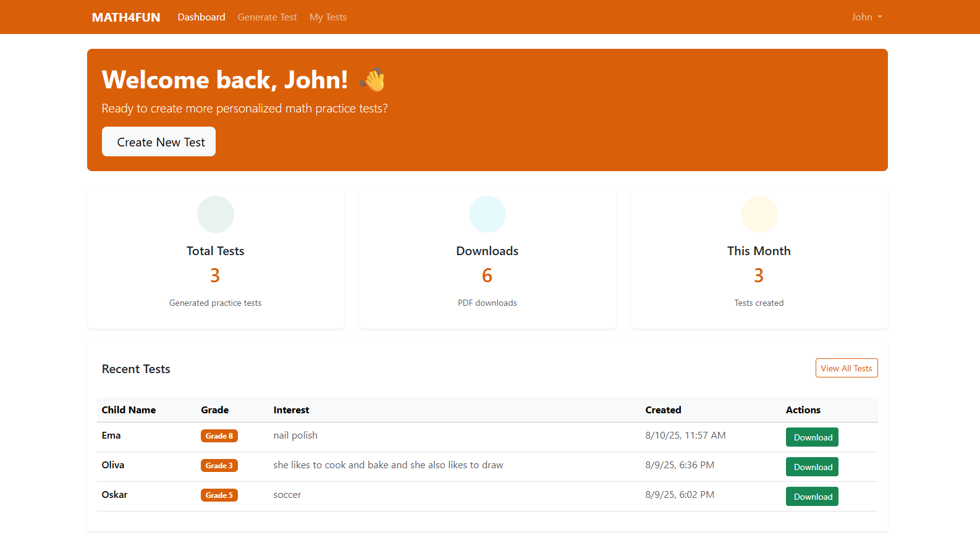
Task: Click the Create New Test button
Action: coord(159,141)
